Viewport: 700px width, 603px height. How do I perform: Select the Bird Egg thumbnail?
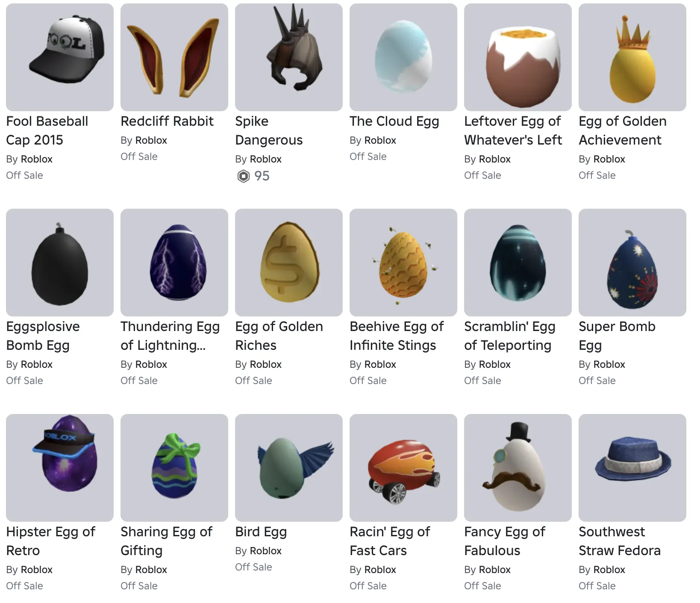pyautogui.click(x=289, y=468)
